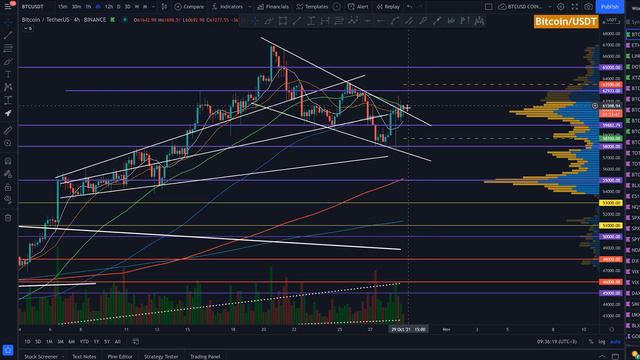
Task: Open the USDT currency selector
Action: (x=611, y=20)
